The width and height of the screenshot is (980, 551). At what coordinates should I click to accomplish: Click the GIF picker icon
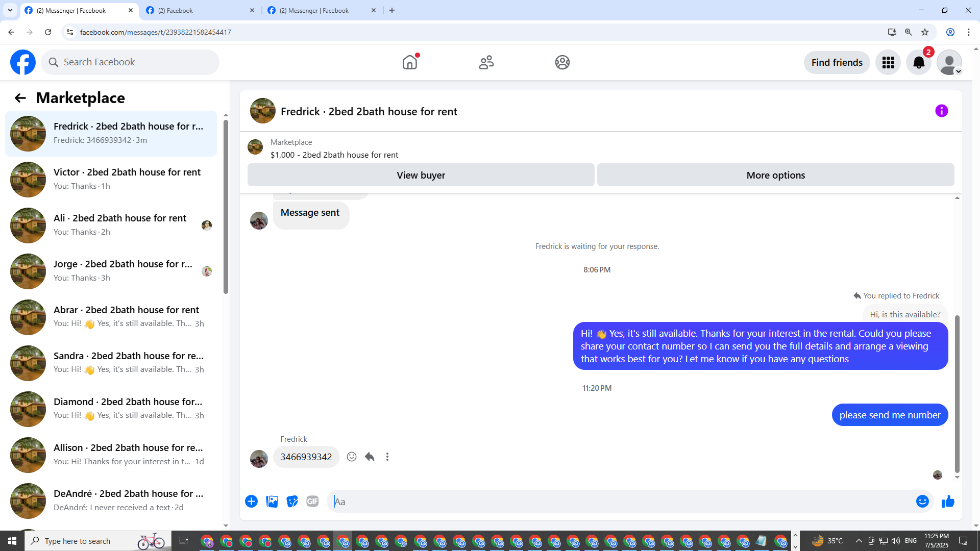point(312,502)
